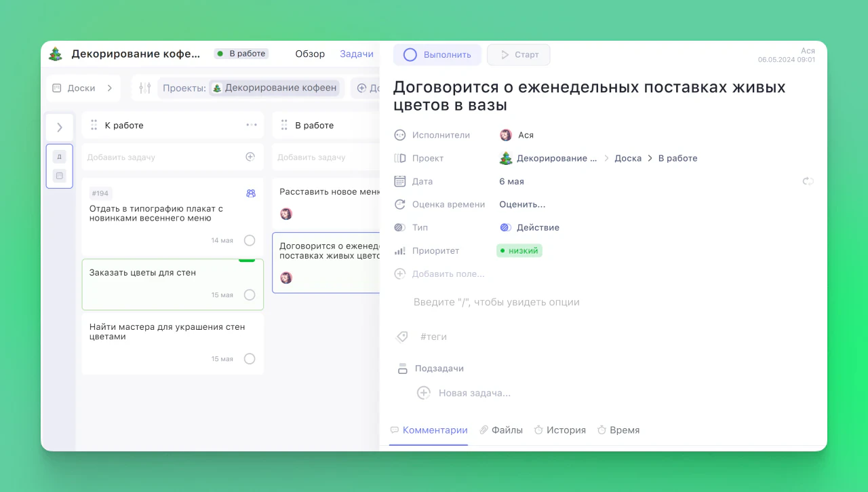
Task: Click the priority bars icon
Action: tap(400, 250)
